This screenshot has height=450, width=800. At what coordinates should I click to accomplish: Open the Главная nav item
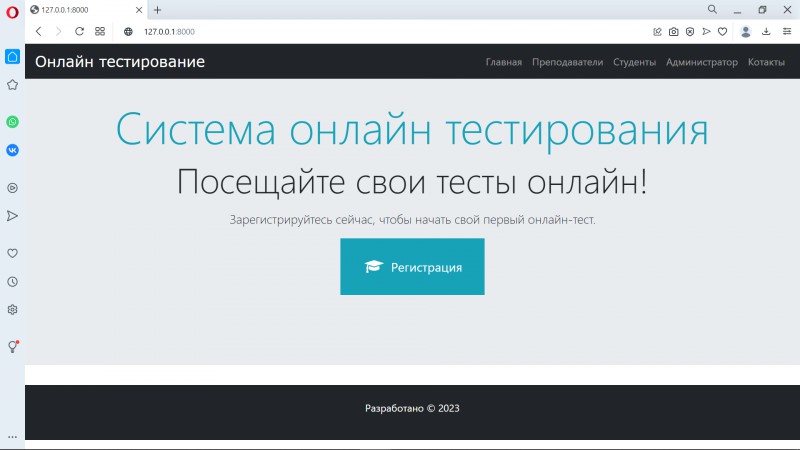pos(504,62)
